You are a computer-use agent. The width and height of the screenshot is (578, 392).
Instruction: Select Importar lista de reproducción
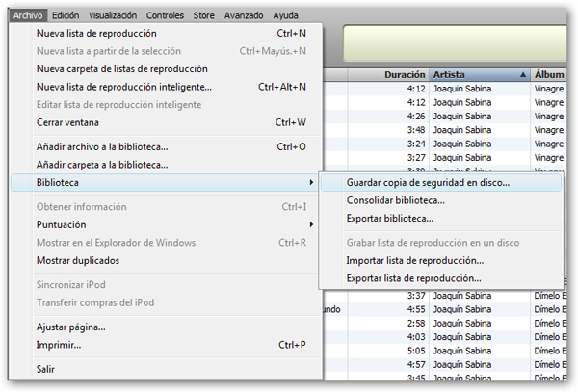click(x=414, y=260)
